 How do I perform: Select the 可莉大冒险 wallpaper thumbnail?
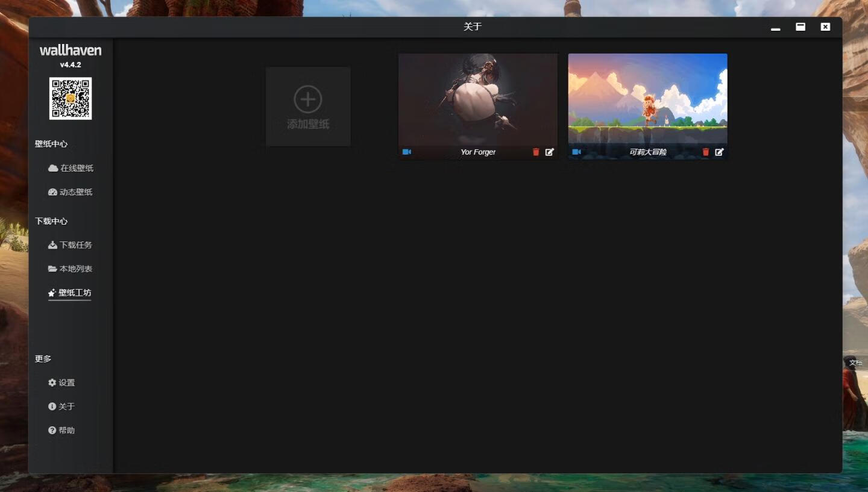[647, 99]
